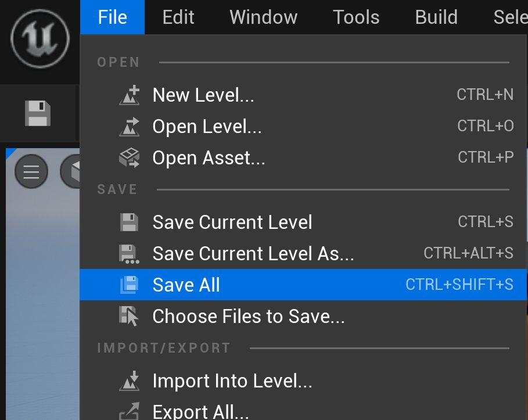Click the Save Current Level As icon

click(129, 254)
